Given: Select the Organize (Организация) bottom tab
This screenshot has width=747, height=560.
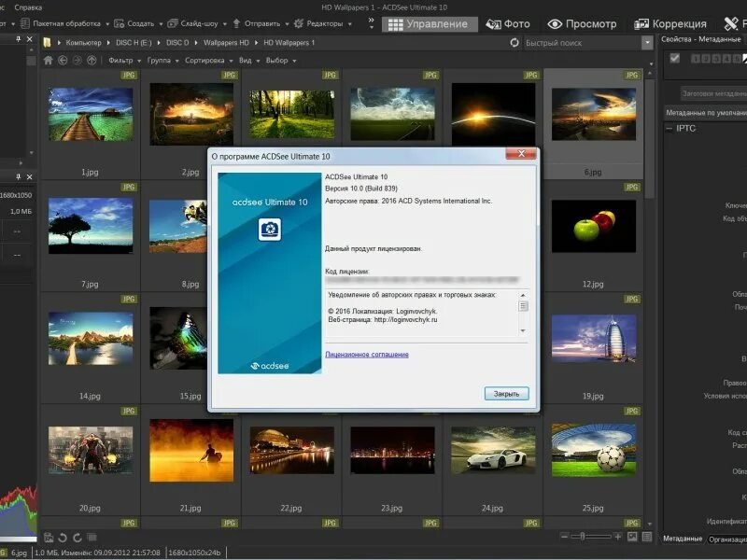Looking at the screenshot, I should 727,539.
